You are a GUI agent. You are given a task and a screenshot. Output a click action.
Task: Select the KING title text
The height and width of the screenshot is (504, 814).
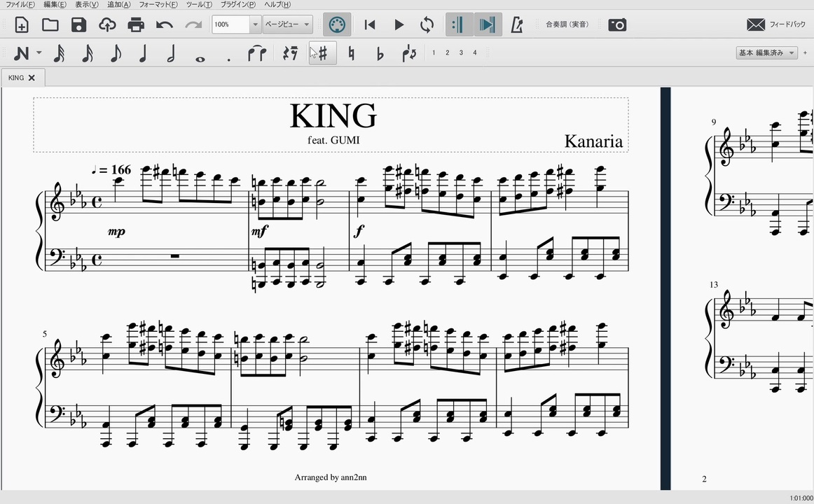pos(333,115)
